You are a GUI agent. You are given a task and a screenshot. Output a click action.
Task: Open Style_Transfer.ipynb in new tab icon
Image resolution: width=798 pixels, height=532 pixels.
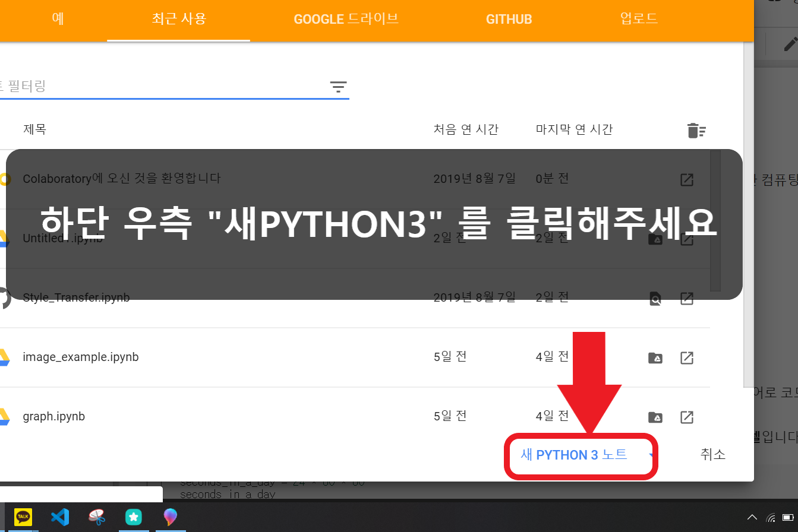(686, 299)
